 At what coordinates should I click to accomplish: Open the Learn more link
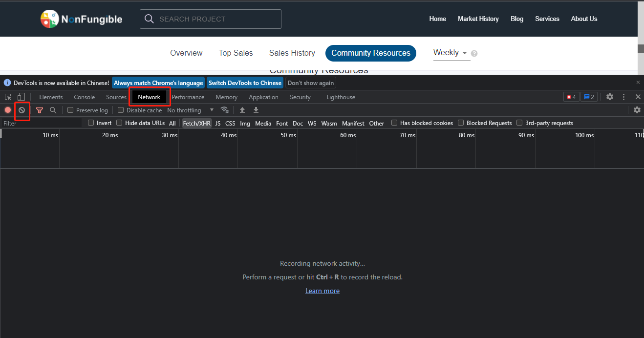322,291
